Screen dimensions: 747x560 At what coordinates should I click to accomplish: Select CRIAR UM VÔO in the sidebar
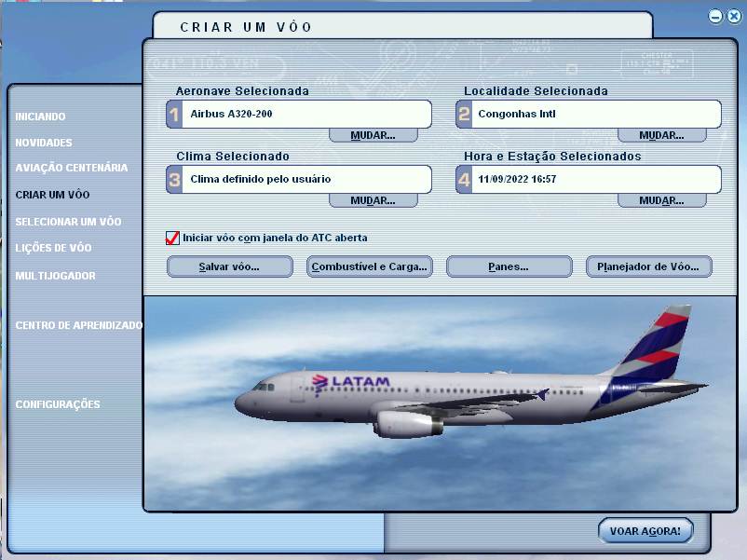point(52,195)
